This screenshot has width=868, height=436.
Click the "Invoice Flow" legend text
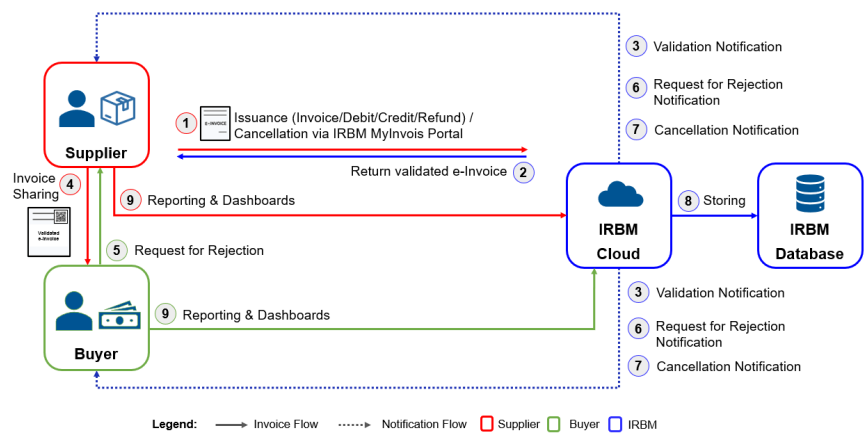coord(286,424)
